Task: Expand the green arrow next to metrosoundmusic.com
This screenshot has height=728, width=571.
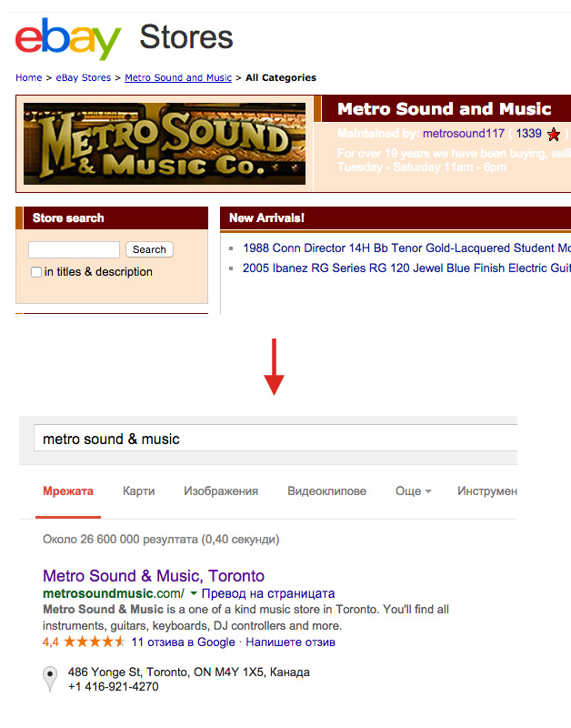Action: pyautogui.click(x=194, y=593)
